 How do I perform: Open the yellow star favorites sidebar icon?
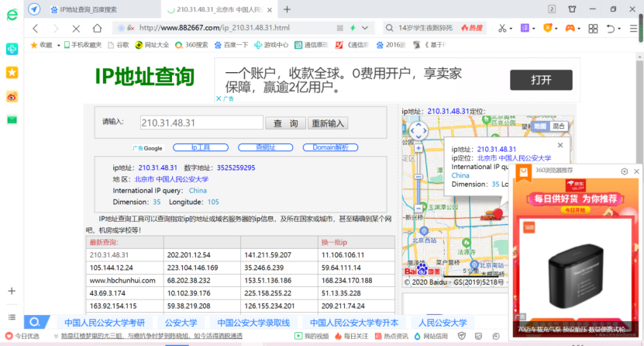pos(12,73)
